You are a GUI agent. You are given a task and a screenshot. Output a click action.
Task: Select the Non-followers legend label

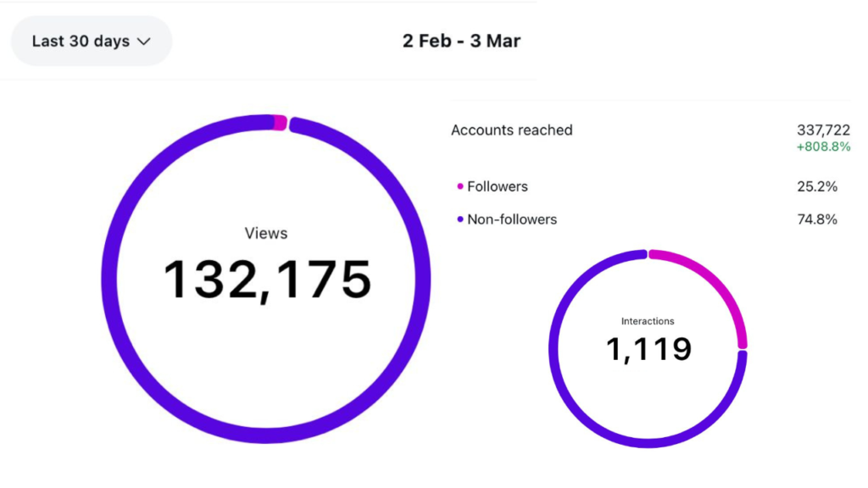(512, 219)
